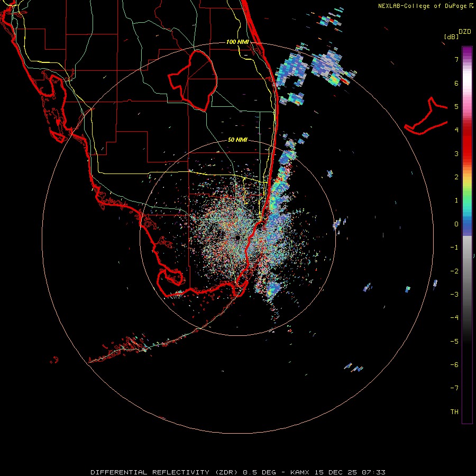
Task: Click the 2 value on color scale
Action: pos(456,177)
